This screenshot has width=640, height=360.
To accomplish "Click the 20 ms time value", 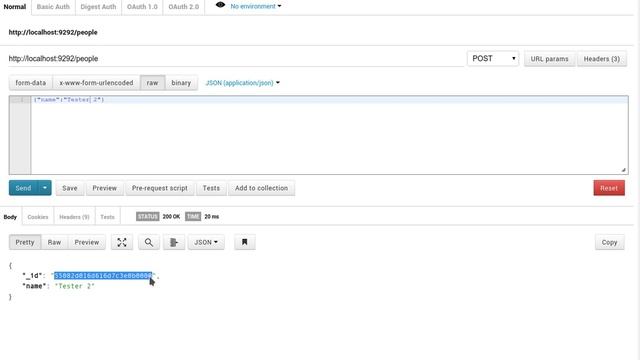I will pyautogui.click(x=211, y=217).
